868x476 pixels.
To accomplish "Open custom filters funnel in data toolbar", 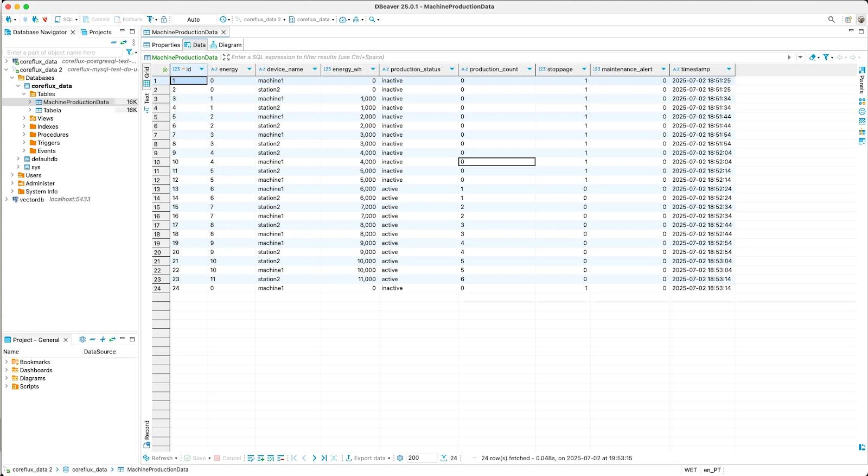I will click(826, 57).
